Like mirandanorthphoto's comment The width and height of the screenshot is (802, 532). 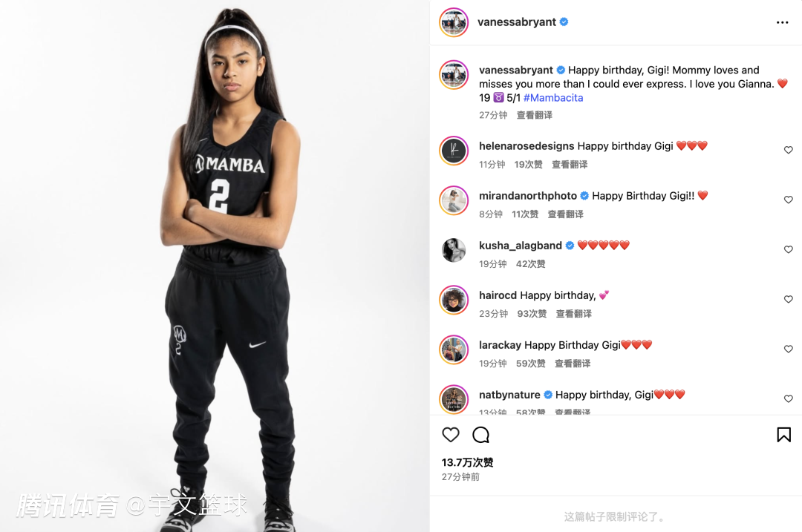click(x=788, y=200)
